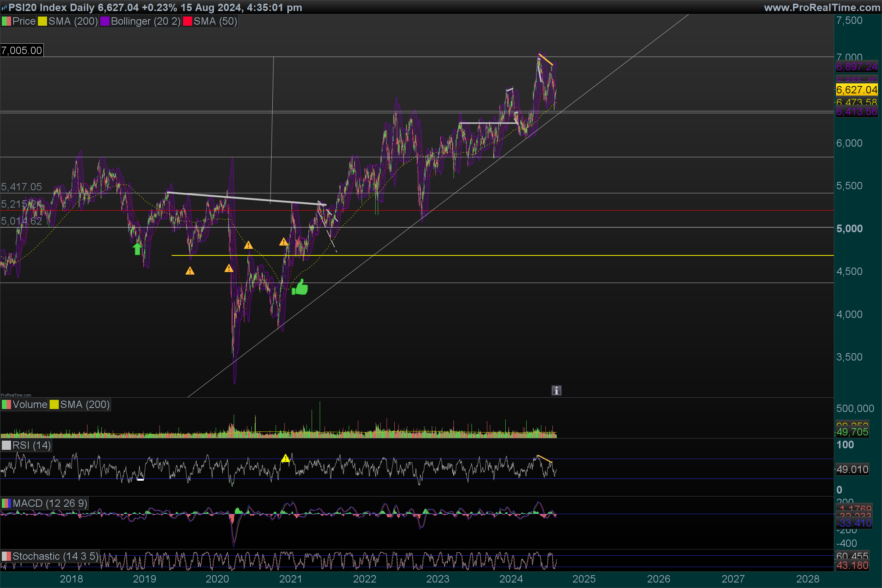Click the green up-arrow marker near 2019
The width and height of the screenshot is (882, 588).
click(137, 249)
